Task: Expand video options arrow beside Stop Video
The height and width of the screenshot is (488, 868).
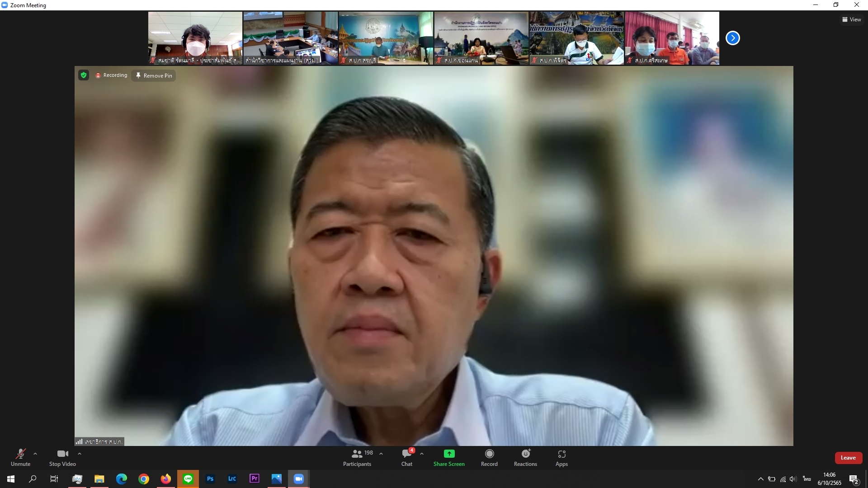Action: point(80,454)
